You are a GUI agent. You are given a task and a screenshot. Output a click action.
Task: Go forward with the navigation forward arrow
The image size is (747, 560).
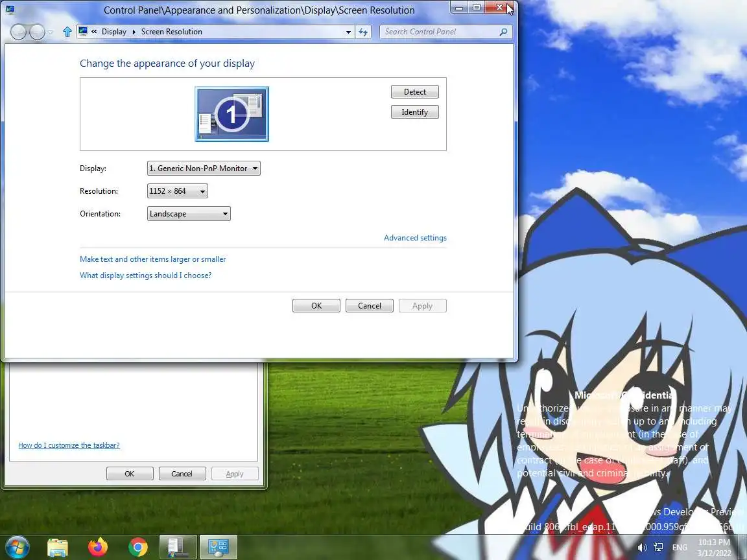37,32
